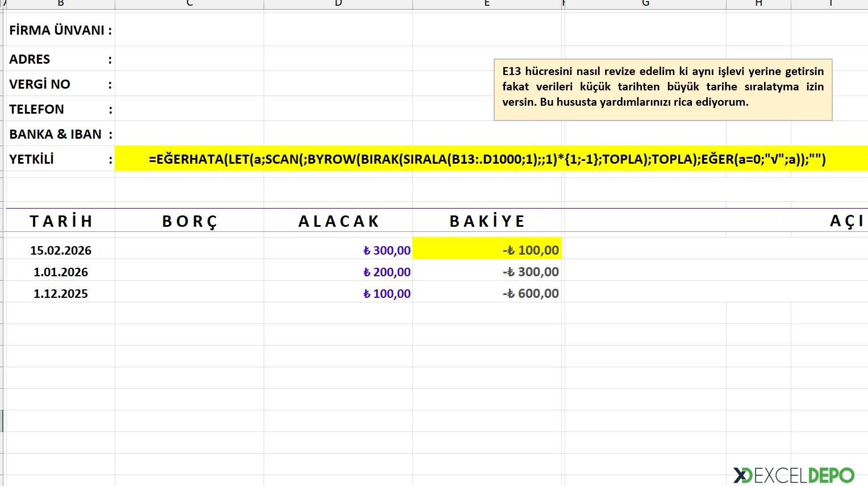This screenshot has width=868, height=486.
Task: Select the yellow highlighted balance cell -₺ 100,00
Action: 487,249
